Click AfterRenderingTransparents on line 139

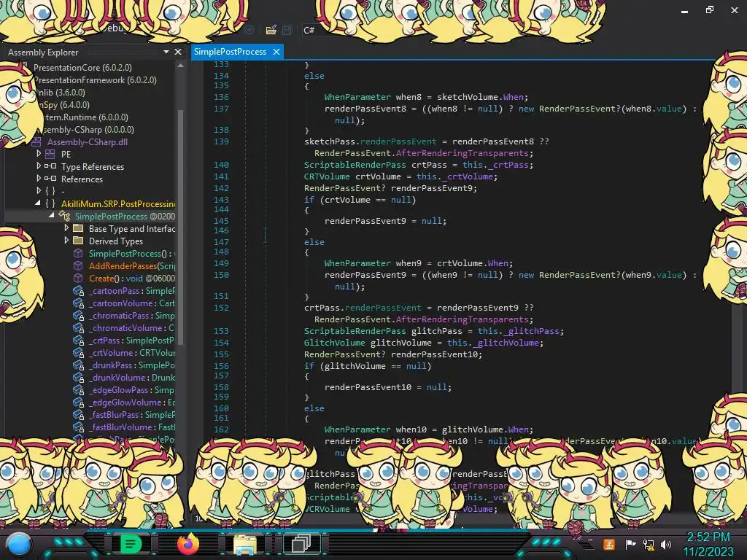tap(462, 153)
